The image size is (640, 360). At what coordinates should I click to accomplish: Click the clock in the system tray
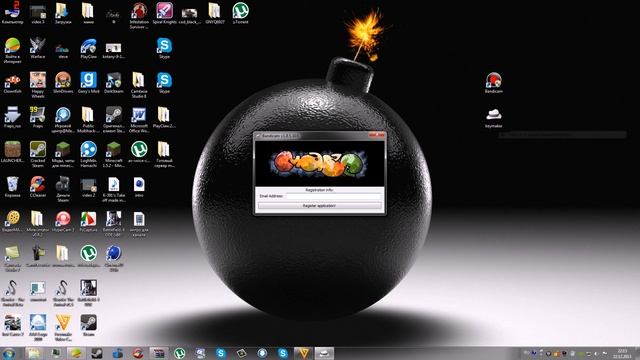(x=622, y=353)
